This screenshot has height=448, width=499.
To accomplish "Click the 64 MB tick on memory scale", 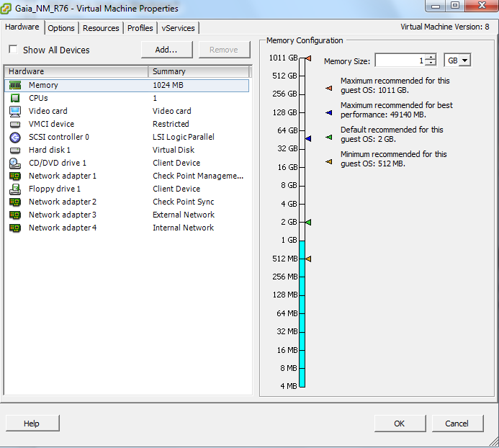I will [x=302, y=313].
